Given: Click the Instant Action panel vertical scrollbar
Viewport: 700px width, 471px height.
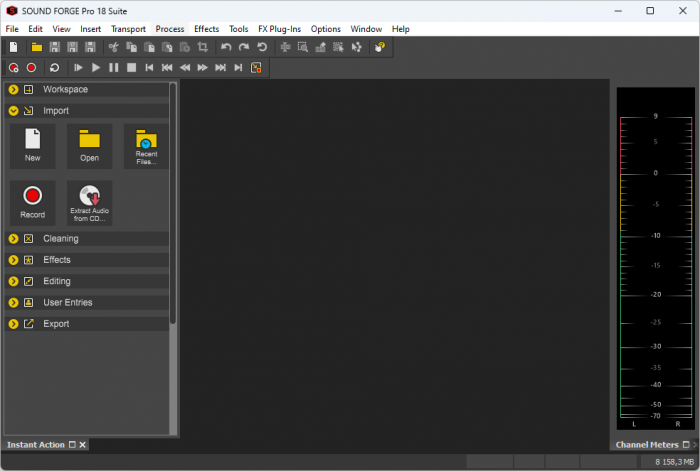Looking at the screenshot, I should click(x=173, y=200).
